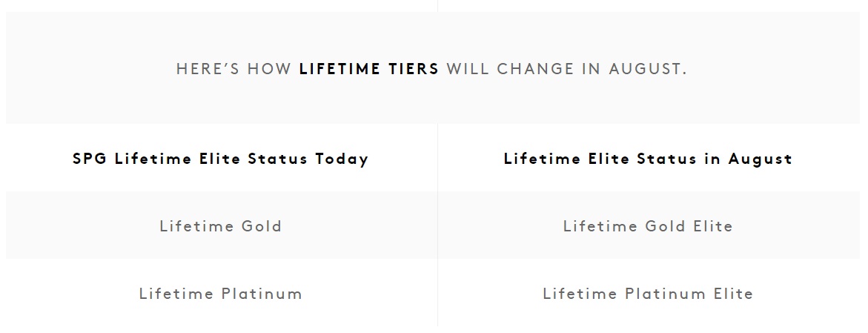Select the "Lifetime Gold Elite" table cell
This screenshot has height=333, width=868.
[648, 226]
